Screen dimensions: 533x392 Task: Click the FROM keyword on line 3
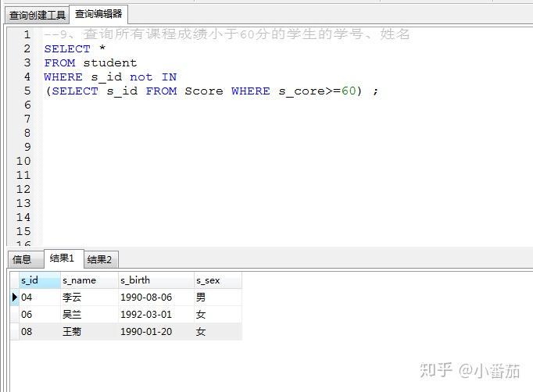[60, 62]
